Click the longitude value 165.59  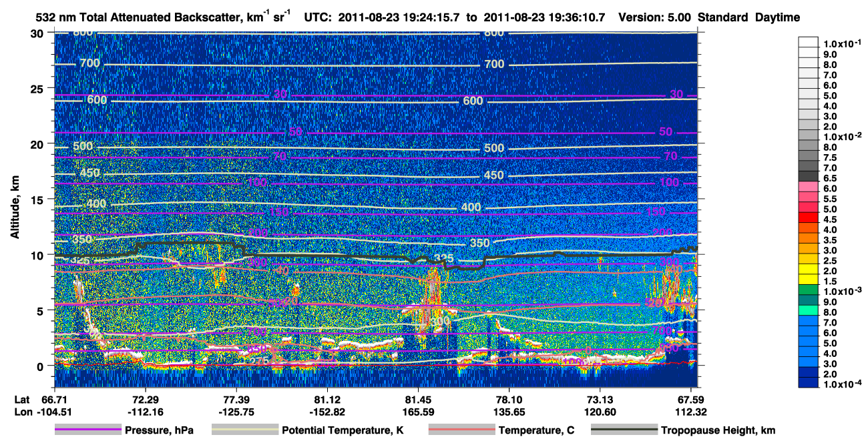tap(418, 412)
